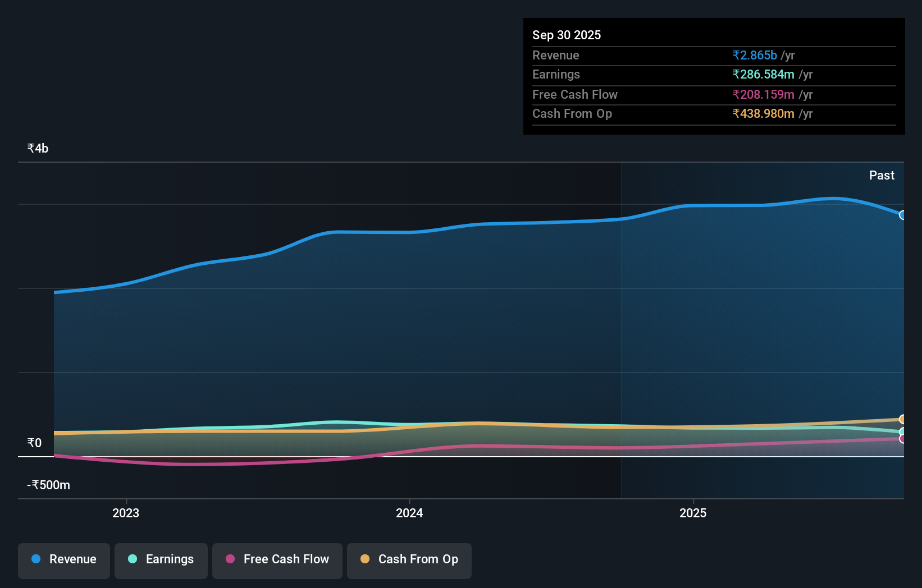The height and width of the screenshot is (588, 922).
Task: Select the Sep 30 2025 tooltip header
Action: pos(567,35)
